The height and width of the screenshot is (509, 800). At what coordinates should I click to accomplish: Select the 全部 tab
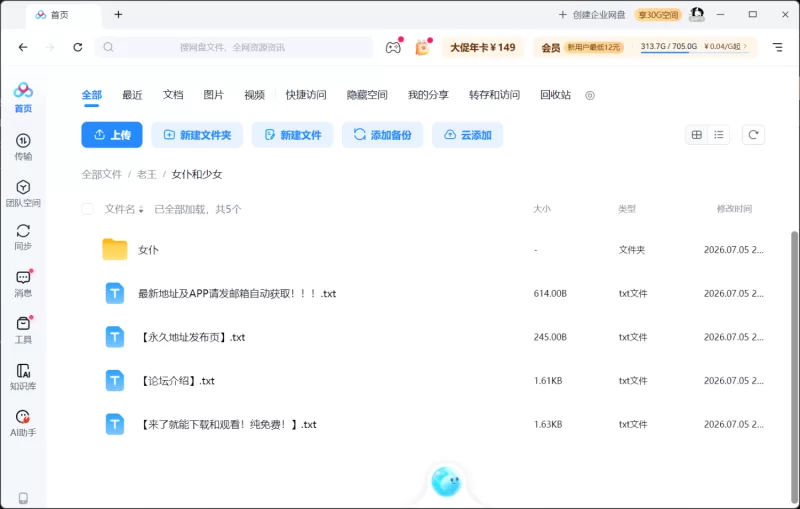coord(92,95)
